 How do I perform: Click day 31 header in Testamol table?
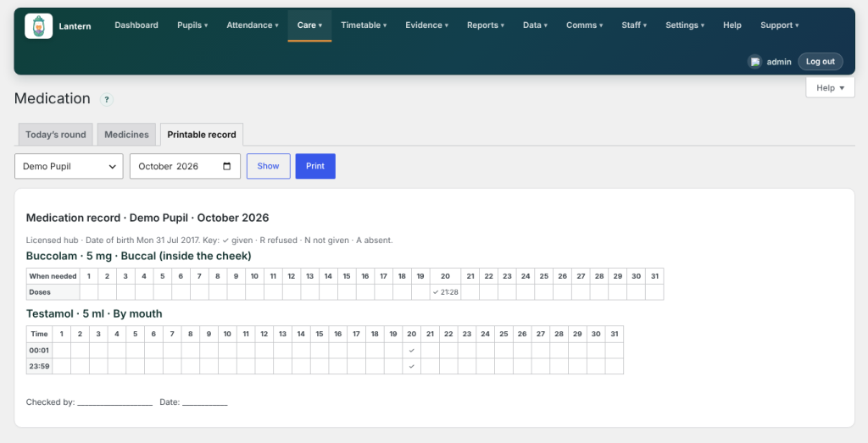[614, 334]
